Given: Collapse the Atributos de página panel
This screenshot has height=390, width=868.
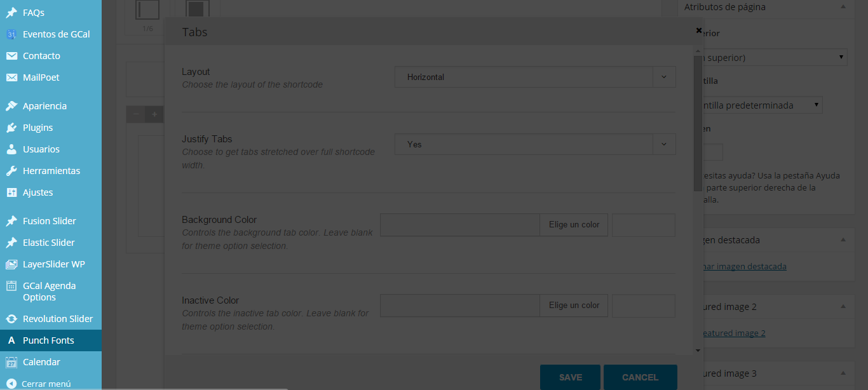Looking at the screenshot, I should [x=843, y=7].
